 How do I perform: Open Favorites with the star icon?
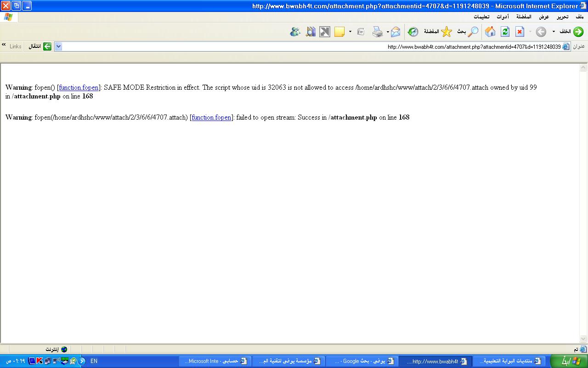[x=446, y=32]
